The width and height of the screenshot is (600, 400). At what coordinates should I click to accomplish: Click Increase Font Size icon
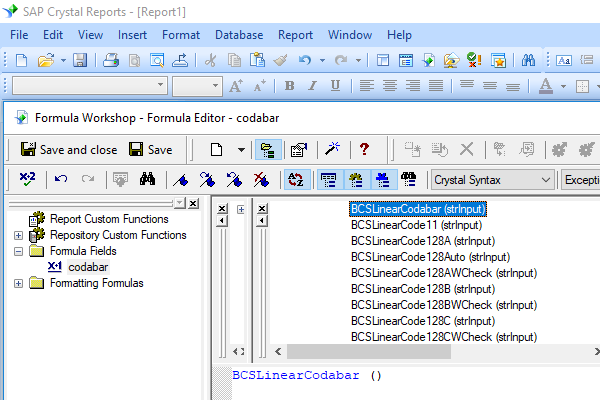pos(236,85)
